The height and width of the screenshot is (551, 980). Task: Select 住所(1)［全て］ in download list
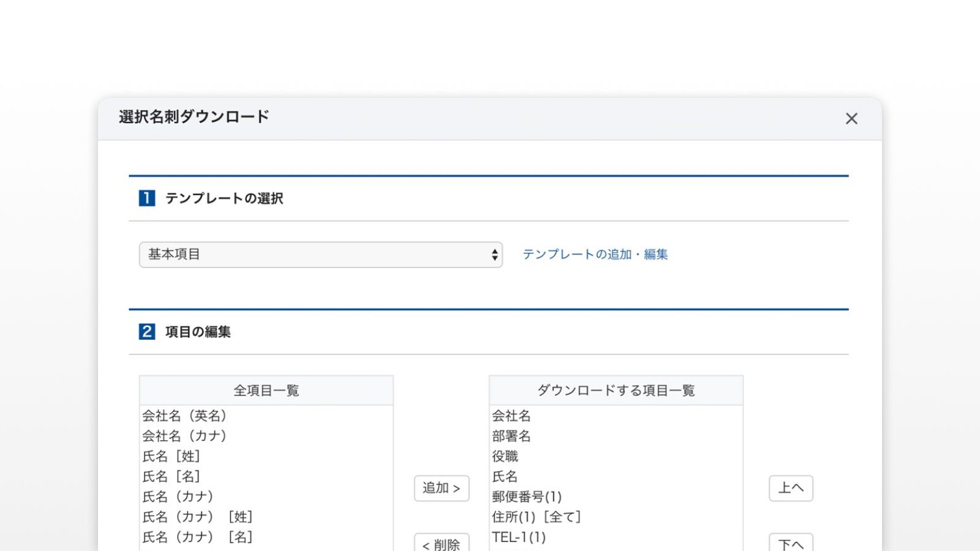point(616,517)
